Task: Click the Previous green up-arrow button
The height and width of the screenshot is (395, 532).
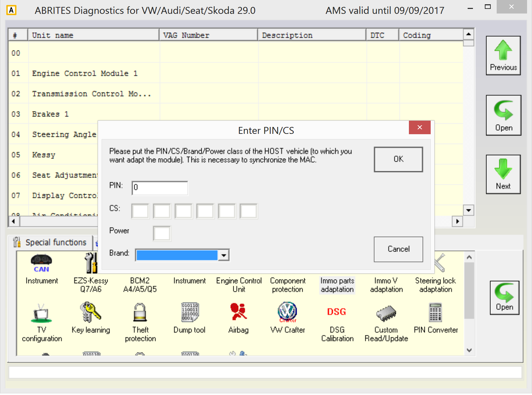Action: tap(503, 56)
